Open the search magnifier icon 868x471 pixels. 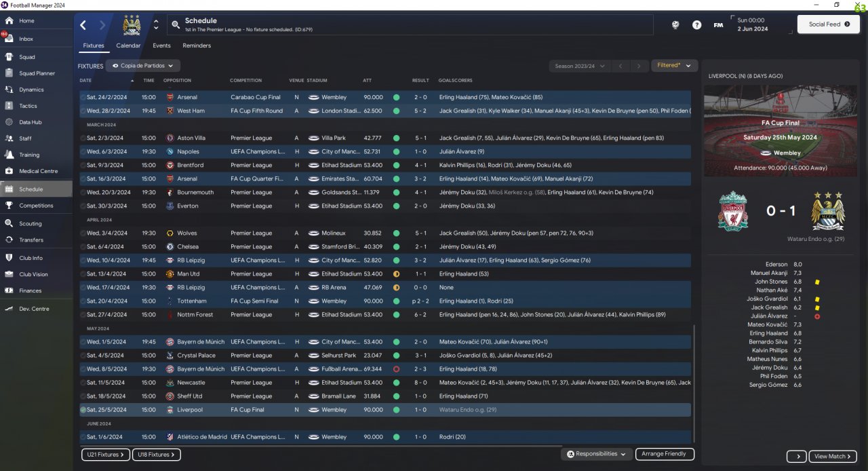click(x=176, y=25)
